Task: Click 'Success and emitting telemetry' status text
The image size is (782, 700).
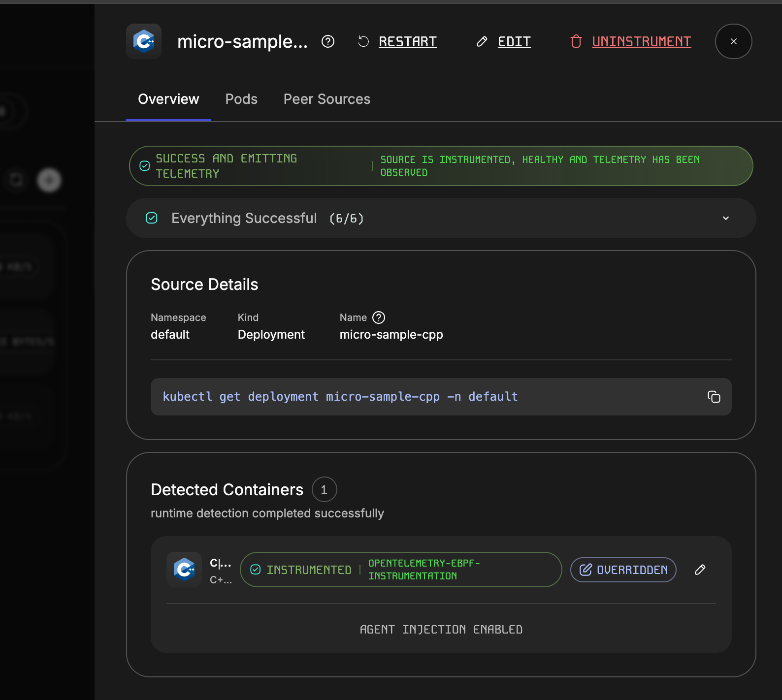Action: pyautogui.click(x=227, y=166)
